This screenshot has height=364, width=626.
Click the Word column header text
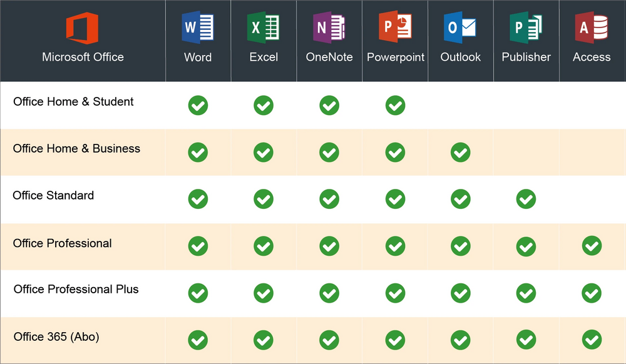(198, 57)
